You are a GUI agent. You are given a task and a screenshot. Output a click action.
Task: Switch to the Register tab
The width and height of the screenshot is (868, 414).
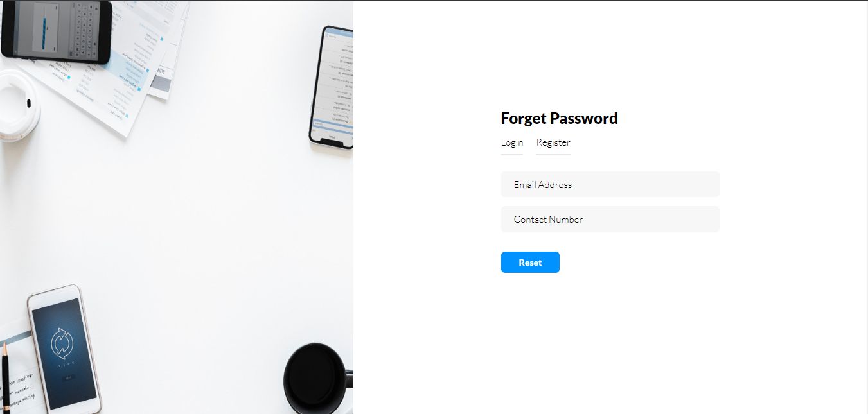(553, 142)
